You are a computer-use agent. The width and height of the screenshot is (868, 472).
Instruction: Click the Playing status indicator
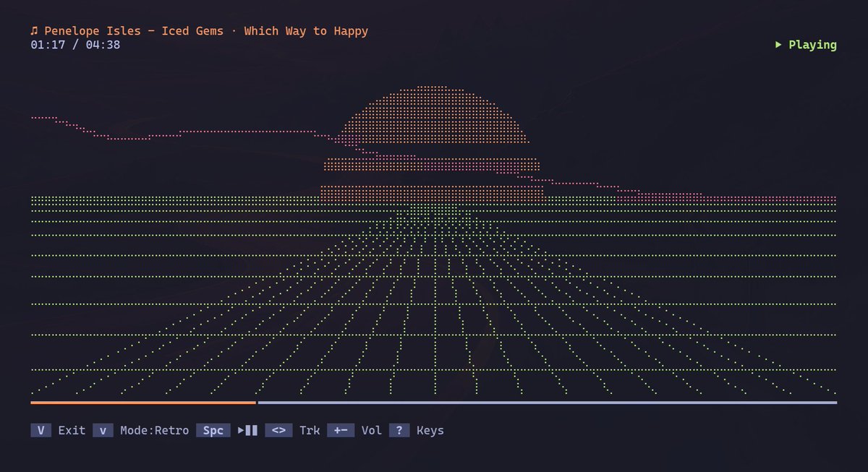coord(806,45)
